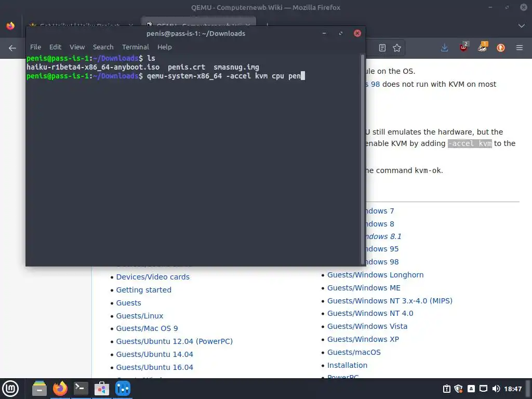
Task: Open the uBlock Origin extension icon
Action: pyautogui.click(x=463, y=47)
